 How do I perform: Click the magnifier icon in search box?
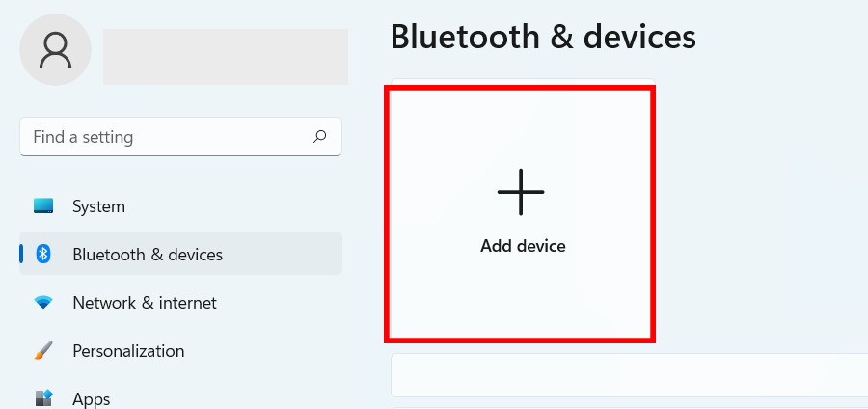click(319, 136)
